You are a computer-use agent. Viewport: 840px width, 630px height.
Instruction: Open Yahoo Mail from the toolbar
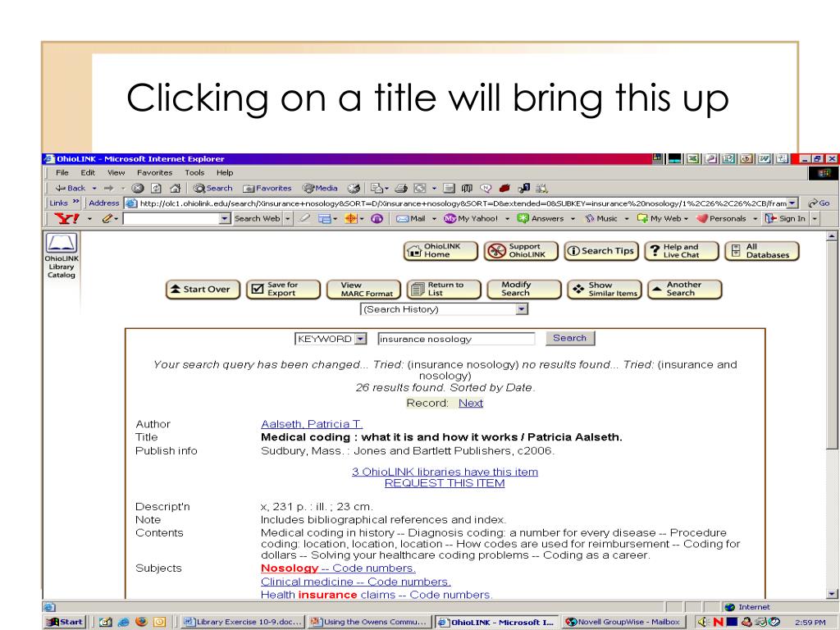pos(411,218)
